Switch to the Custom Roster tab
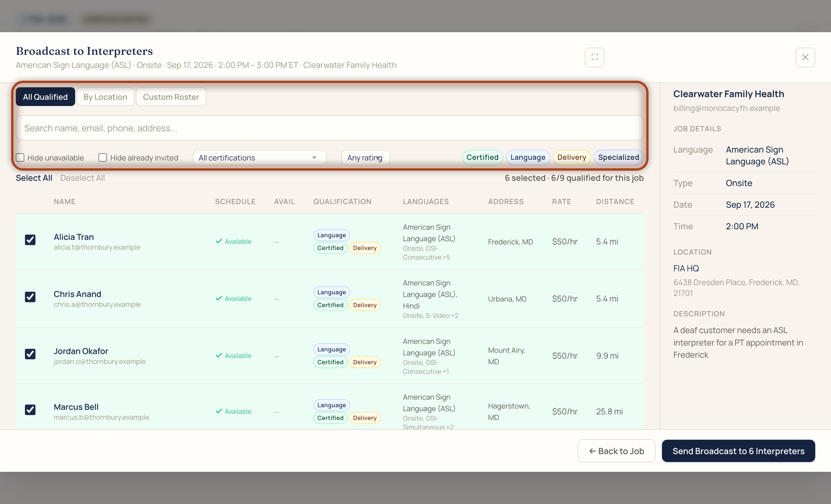Image resolution: width=831 pixels, height=504 pixels. tap(171, 97)
